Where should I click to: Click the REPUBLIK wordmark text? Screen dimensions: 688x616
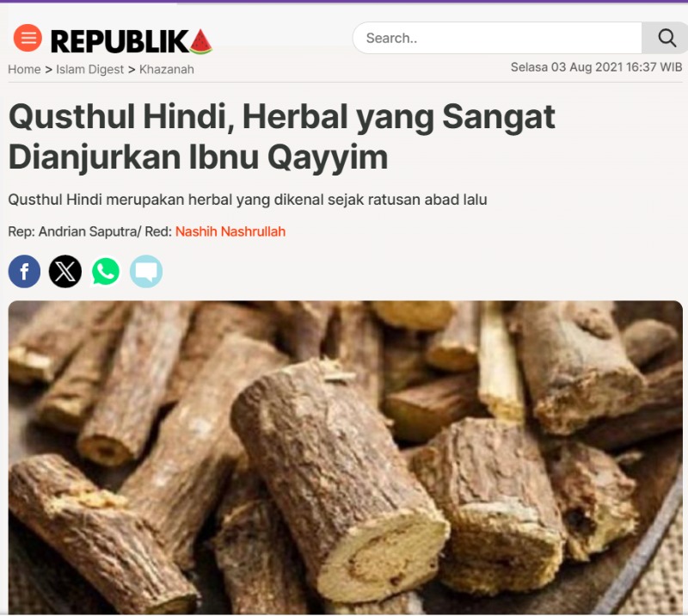(x=120, y=42)
